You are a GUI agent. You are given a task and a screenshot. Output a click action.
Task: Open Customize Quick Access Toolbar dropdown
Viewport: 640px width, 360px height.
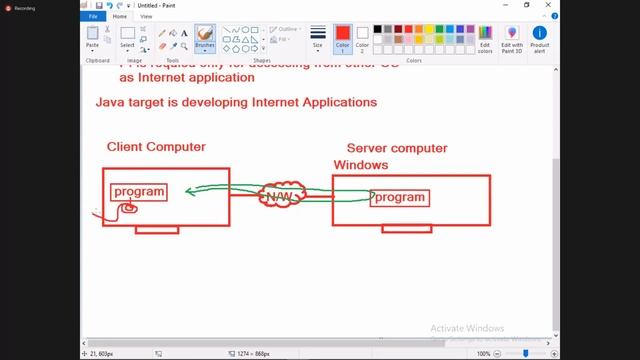[128, 6]
